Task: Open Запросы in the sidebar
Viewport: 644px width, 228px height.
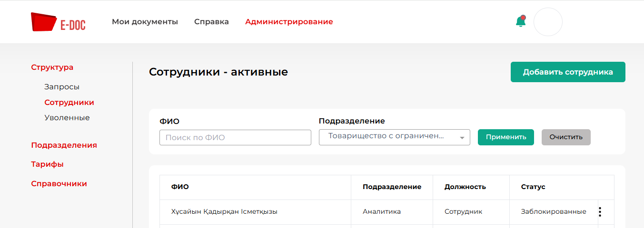Action: pyautogui.click(x=62, y=87)
